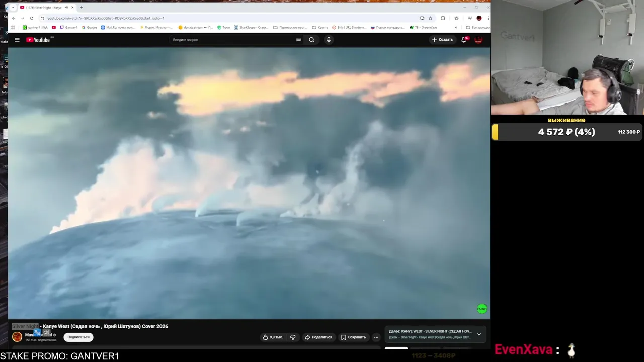The width and height of the screenshot is (644, 362).
Task: Open the channel avatar under the video
Action: [x=17, y=337]
